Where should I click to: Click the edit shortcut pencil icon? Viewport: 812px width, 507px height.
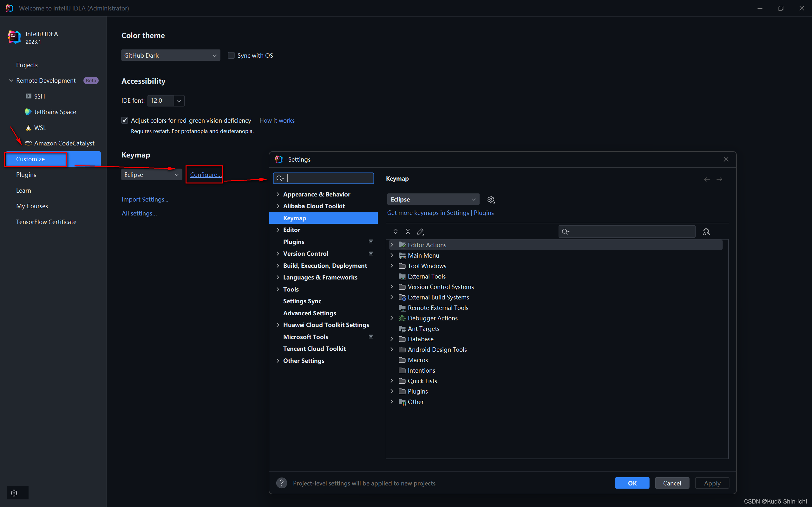[422, 231]
